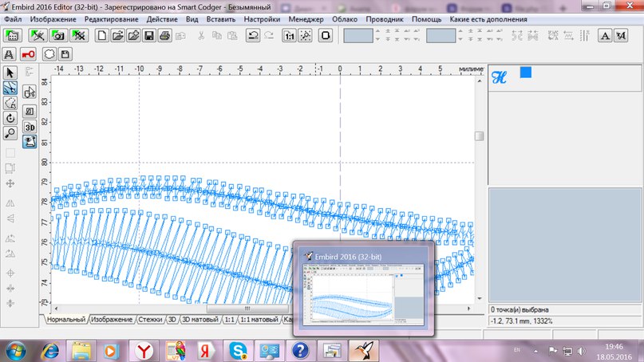Switch to the Стежки tab
The height and width of the screenshot is (362, 644).
coord(149,319)
